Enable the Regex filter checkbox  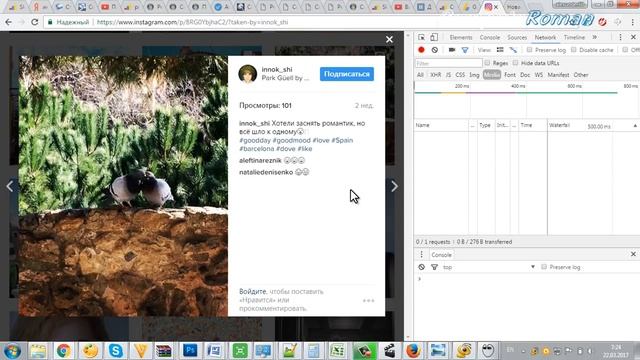[487, 63]
